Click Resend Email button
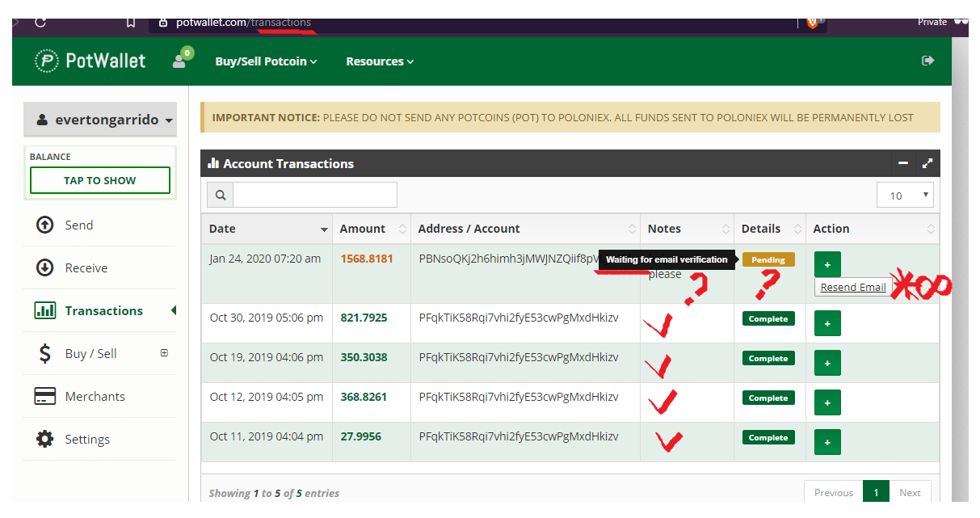980x518 pixels. click(853, 287)
